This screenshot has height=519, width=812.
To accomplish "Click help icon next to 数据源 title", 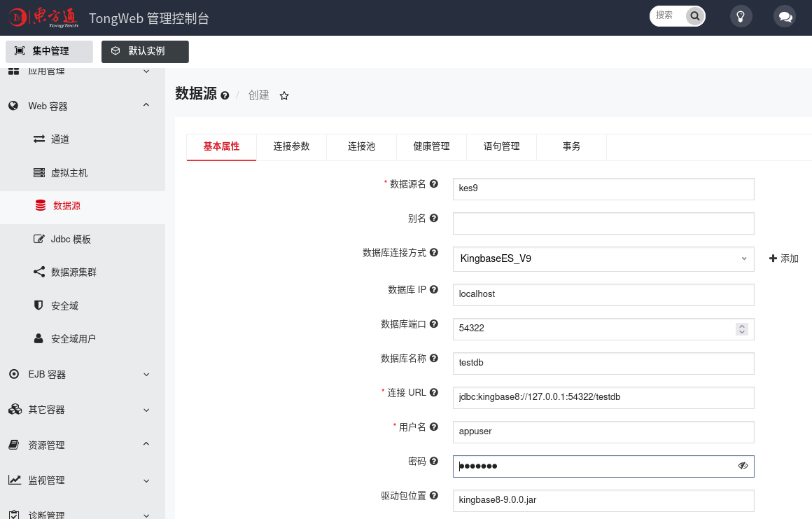I will [x=225, y=95].
